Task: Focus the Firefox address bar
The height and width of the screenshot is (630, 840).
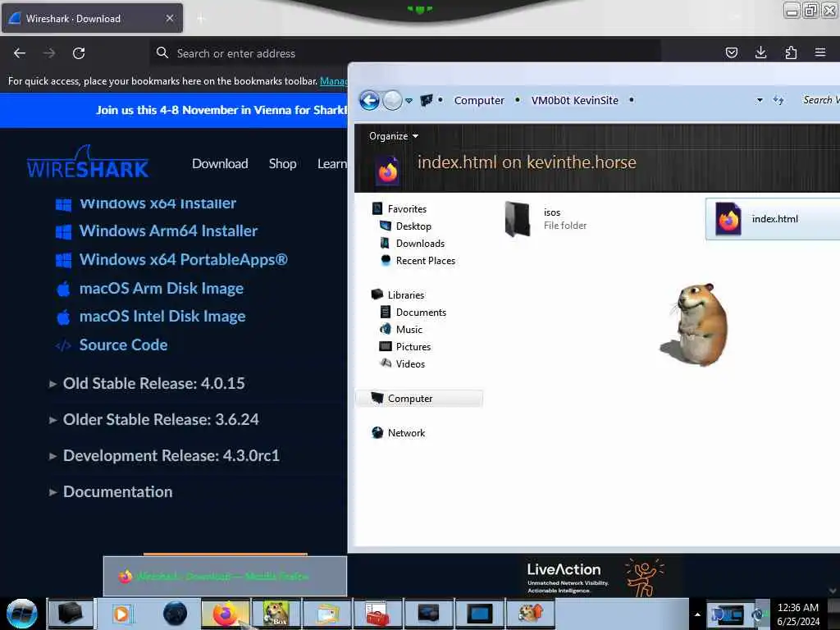Action: coord(405,53)
